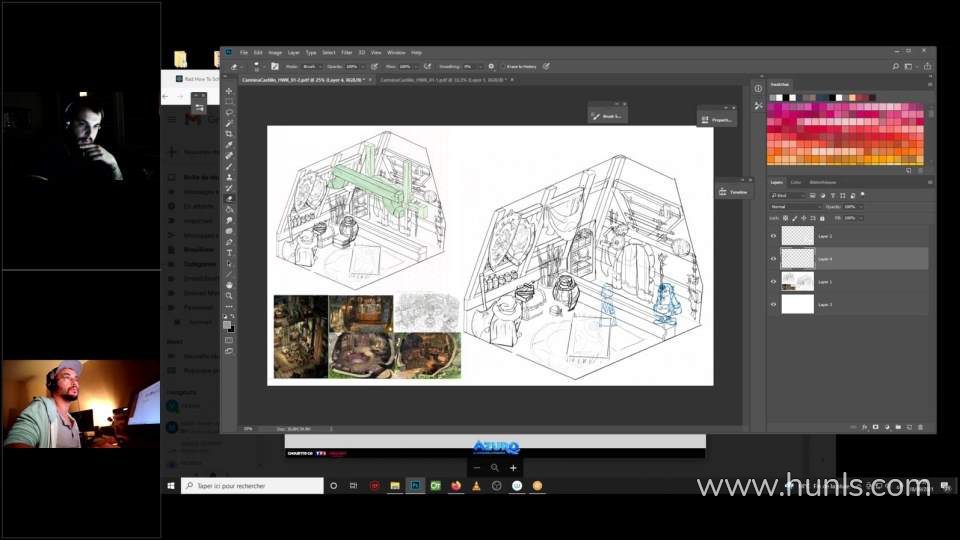Open layer Opacity dropdown in Layers panel
Viewport: 960px width, 540px height.
(860, 207)
